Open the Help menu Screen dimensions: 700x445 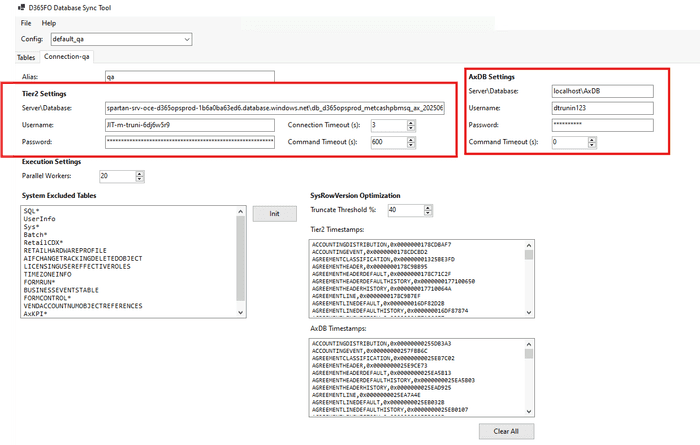[x=49, y=23]
